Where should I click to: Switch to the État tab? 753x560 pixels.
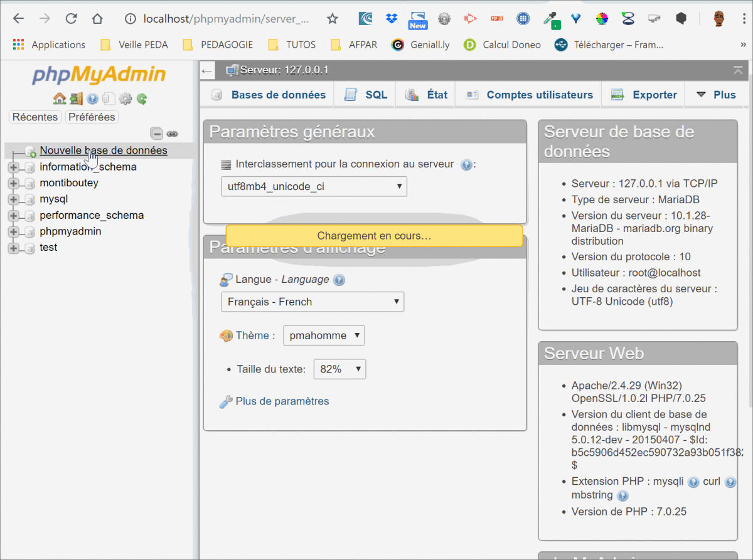426,95
